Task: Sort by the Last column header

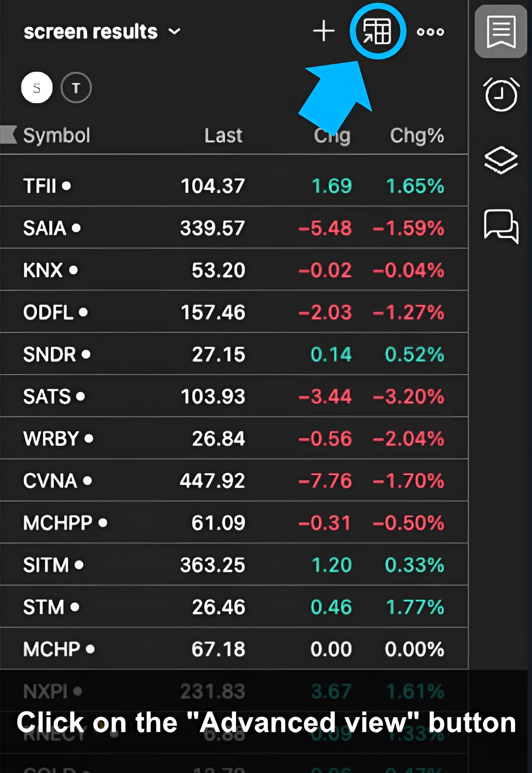Action: [x=223, y=136]
